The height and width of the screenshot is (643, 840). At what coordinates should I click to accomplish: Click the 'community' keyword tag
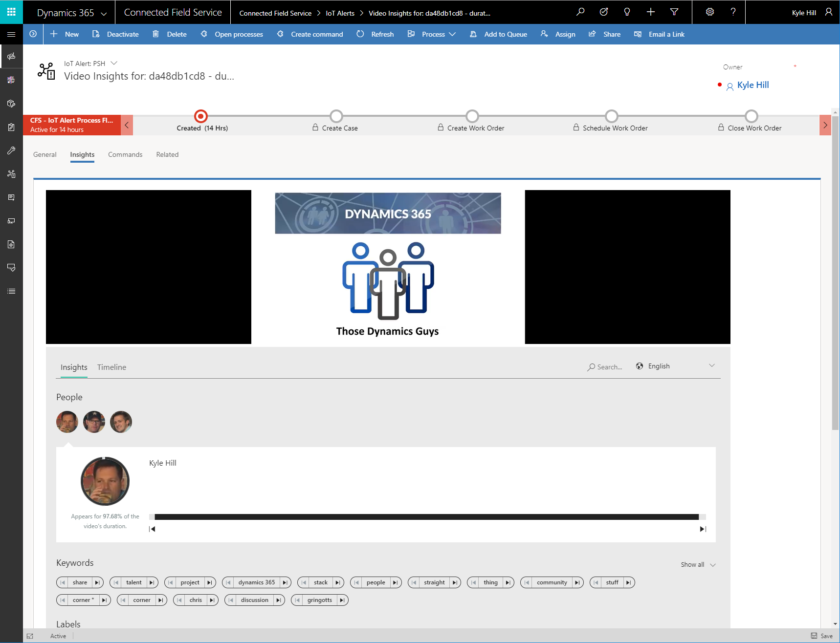pyautogui.click(x=552, y=582)
